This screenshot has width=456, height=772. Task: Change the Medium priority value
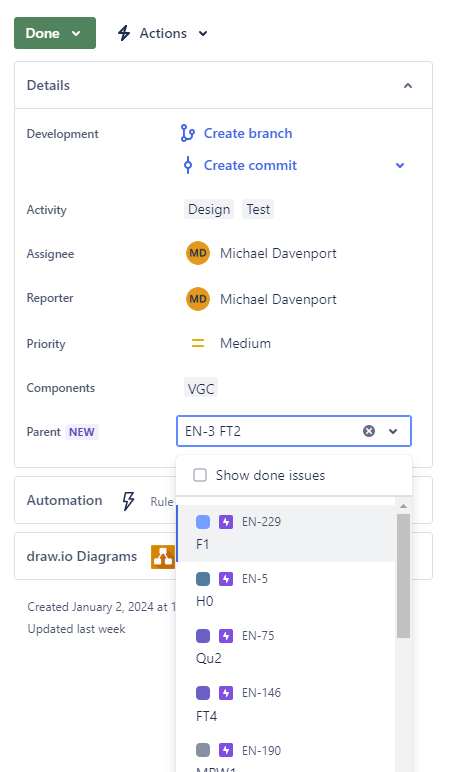(x=245, y=343)
